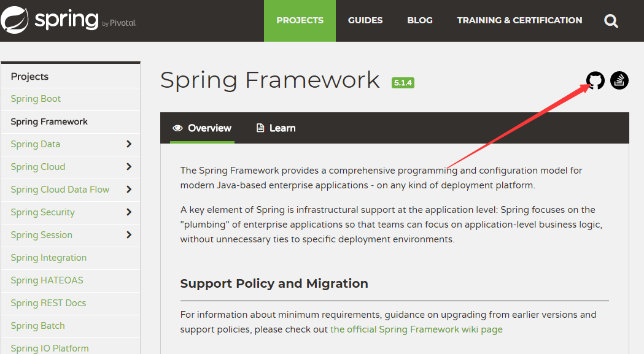Open the GUIDES nav menu

[x=365, y=20]
